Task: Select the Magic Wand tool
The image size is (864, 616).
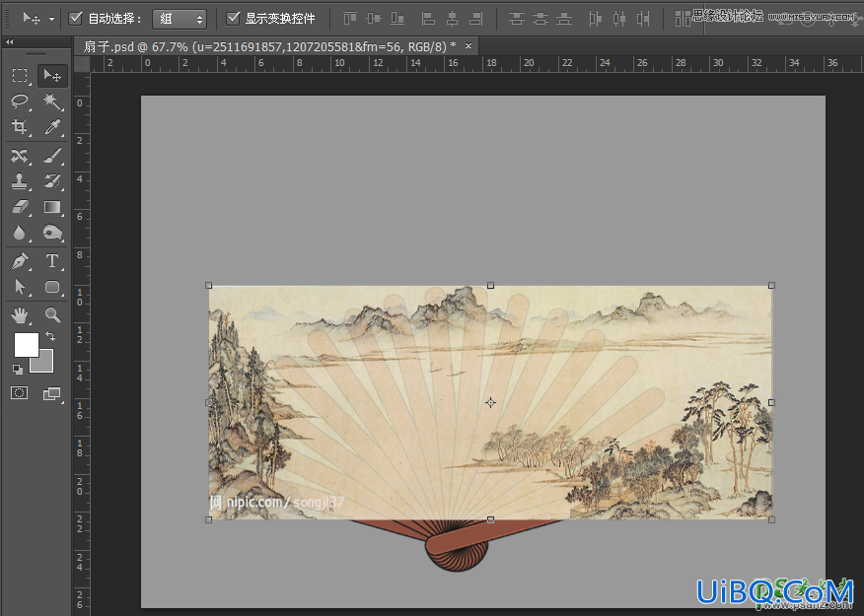Action: [x=52, y=101]
